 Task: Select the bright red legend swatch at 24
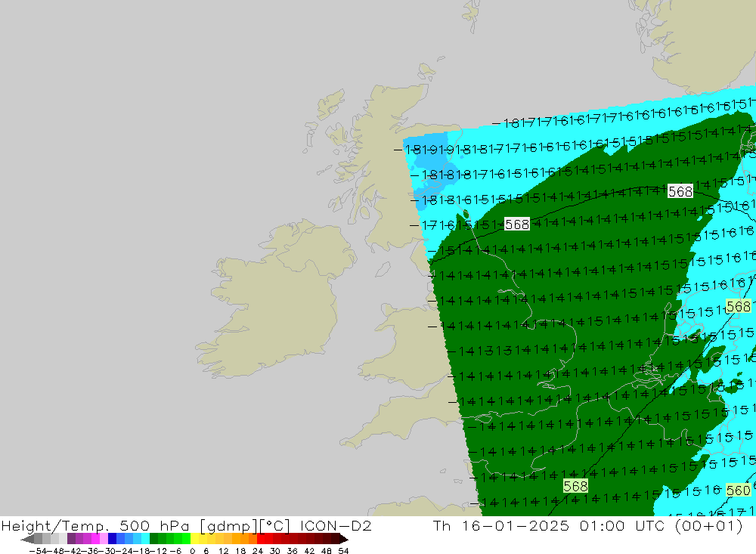[x=261, y=539]
